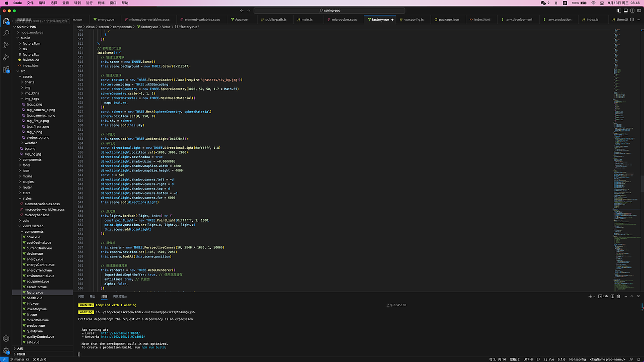The width and height of the screenshot is (644, 362).
Task: Expand the charts folder
Action: 29,82
